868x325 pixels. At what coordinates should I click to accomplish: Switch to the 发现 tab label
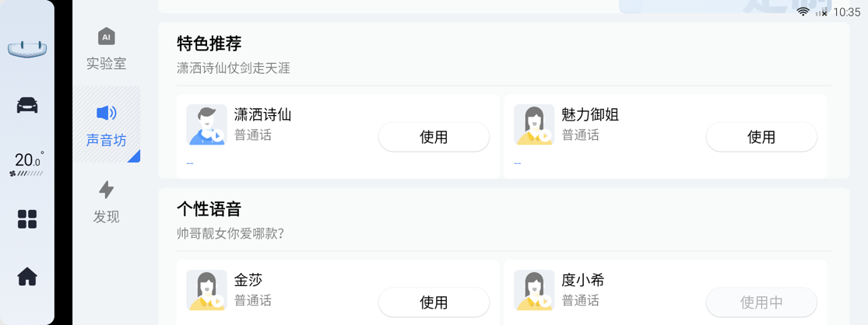107,217
